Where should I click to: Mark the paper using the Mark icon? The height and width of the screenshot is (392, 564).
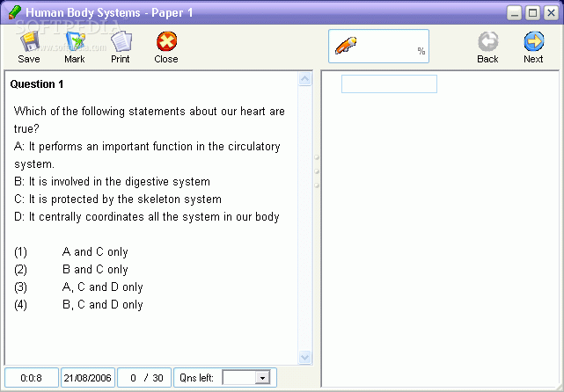pos(75,47)
